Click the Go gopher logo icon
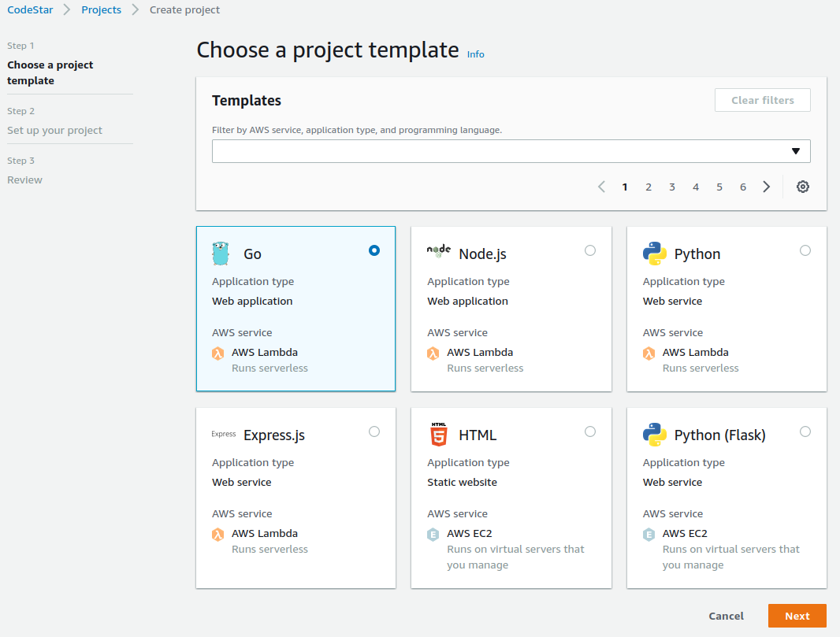Viewport: 840px width, 637px height. (x=220, y=254)
